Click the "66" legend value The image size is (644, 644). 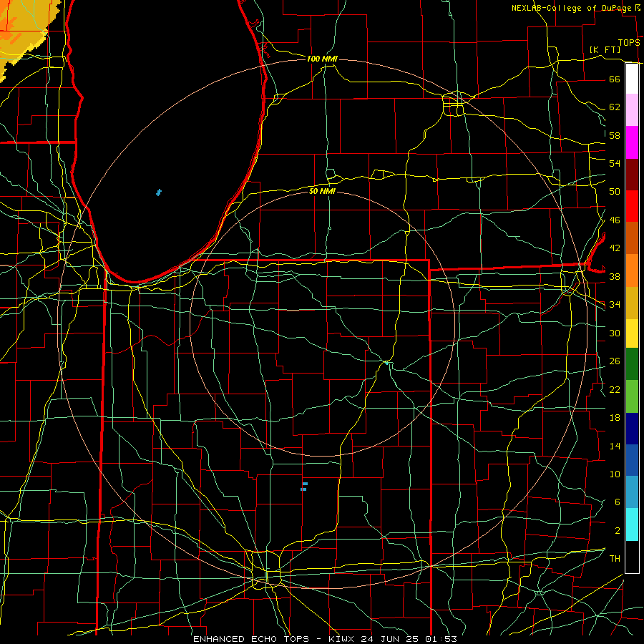tap(615, 79)
